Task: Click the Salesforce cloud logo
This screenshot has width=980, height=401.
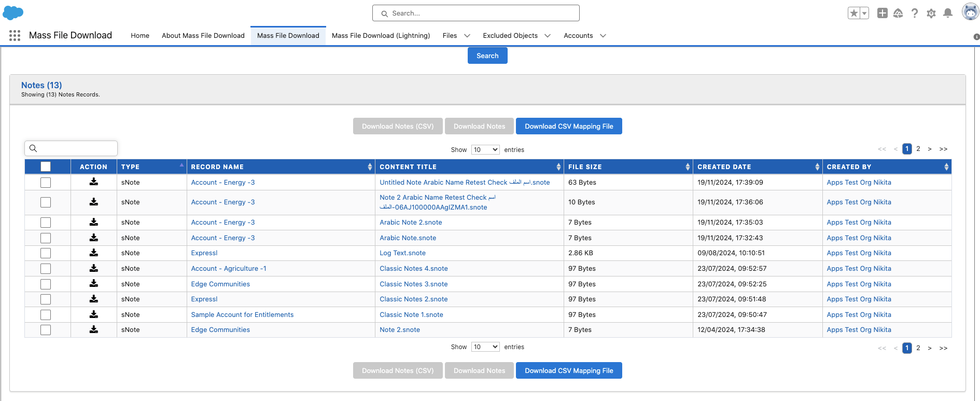Action: pyautogui.click(x=13, y=13)
